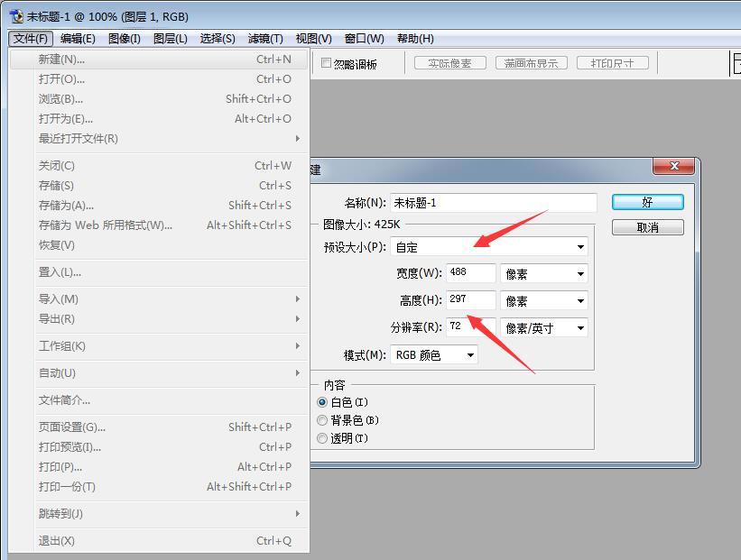Image resolution: width=741 pixels, height=560 pixels.
Task: Select 存储为 Web 所用格式(W)... entry
Action: [160, 225]
